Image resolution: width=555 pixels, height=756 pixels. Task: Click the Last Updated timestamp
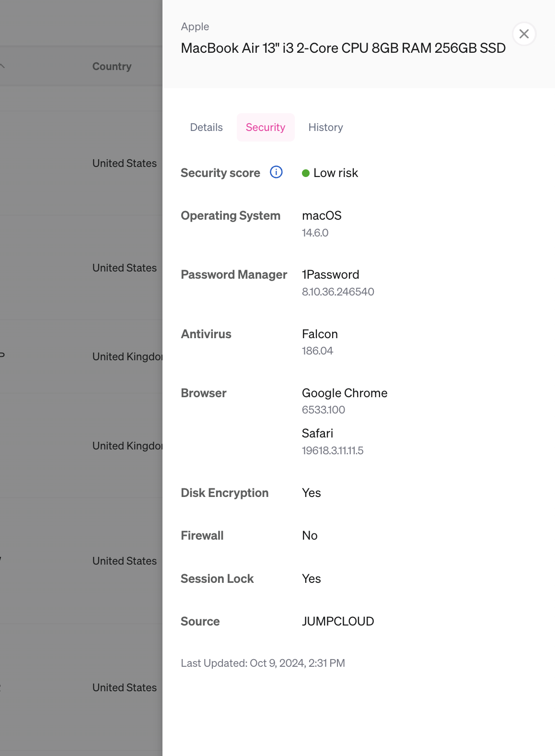point(263,663)
